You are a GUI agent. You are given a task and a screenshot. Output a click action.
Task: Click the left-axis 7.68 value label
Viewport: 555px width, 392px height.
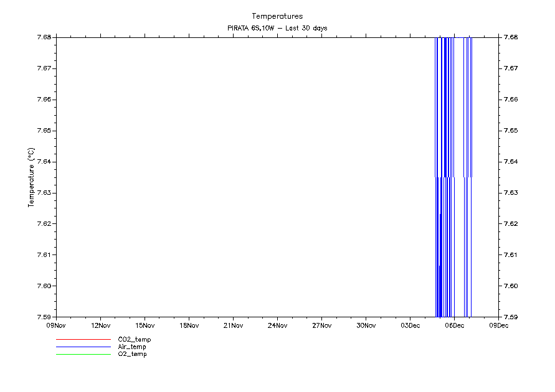(44, 37)
